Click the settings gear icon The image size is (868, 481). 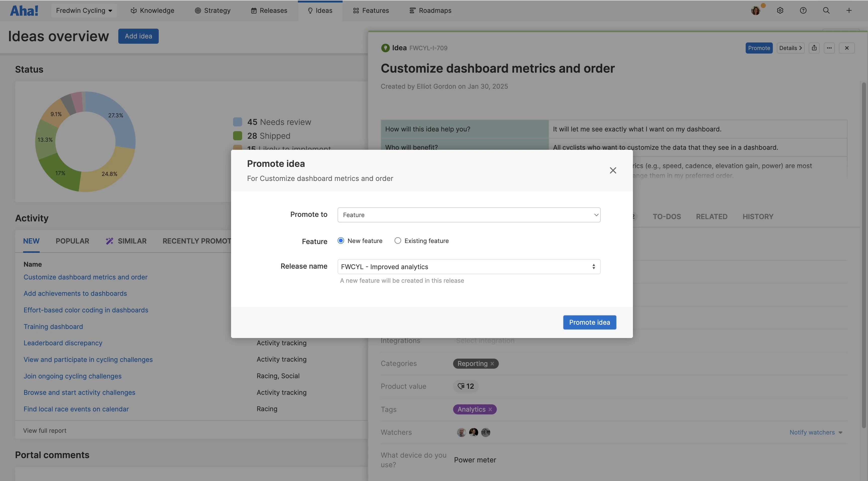click(780, 11)
